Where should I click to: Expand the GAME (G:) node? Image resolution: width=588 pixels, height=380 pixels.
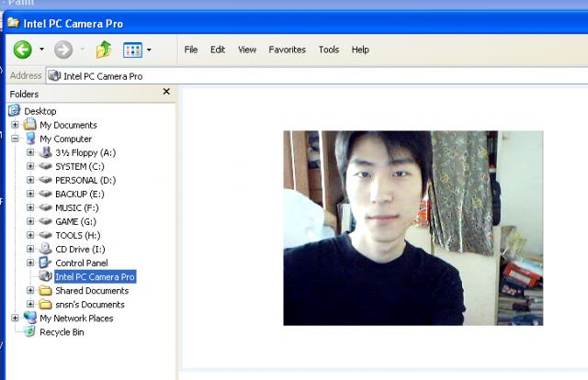tap(30, 221)
